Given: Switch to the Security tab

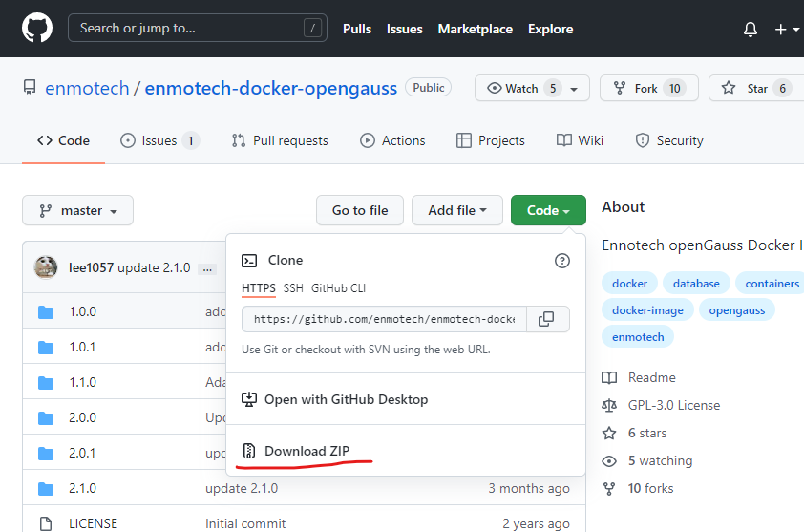Looking at the screenshot, I should coord(669,140).
